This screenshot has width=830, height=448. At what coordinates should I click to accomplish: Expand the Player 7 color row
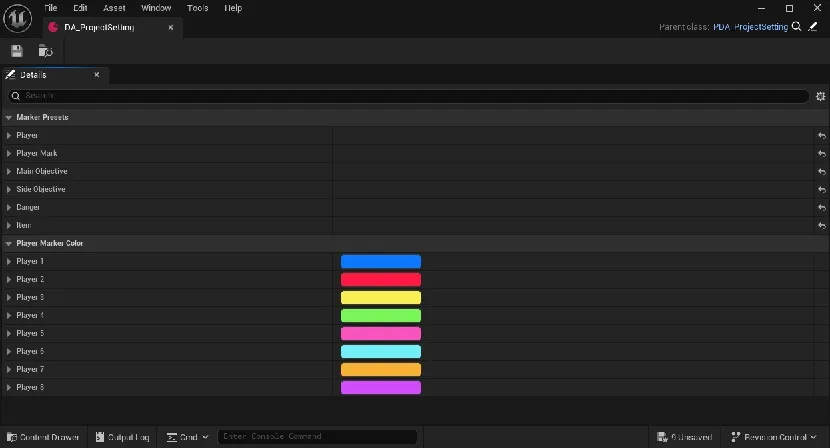click(x=8, y=370)
